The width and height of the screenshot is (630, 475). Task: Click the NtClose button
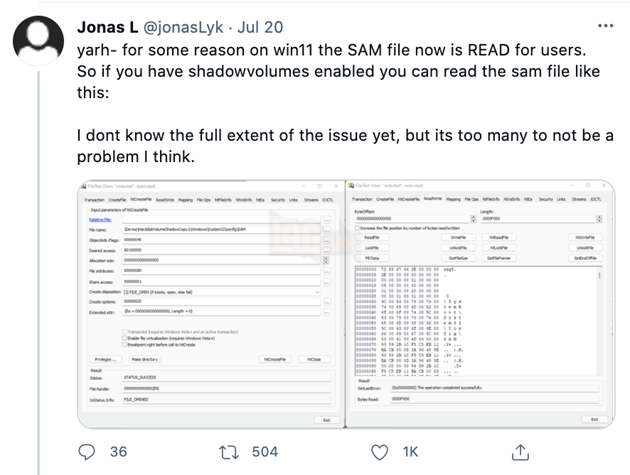pyautogui.click(x=314, y=358)
